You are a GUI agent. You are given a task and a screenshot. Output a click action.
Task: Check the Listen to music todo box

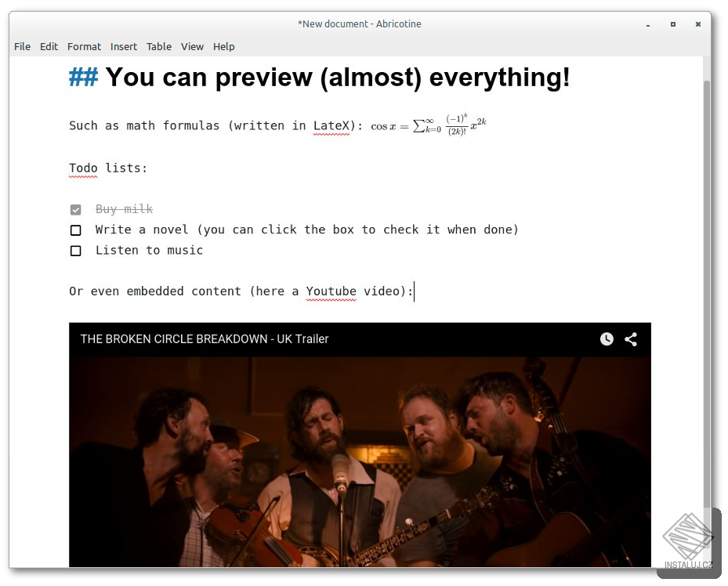coord(76,251)
